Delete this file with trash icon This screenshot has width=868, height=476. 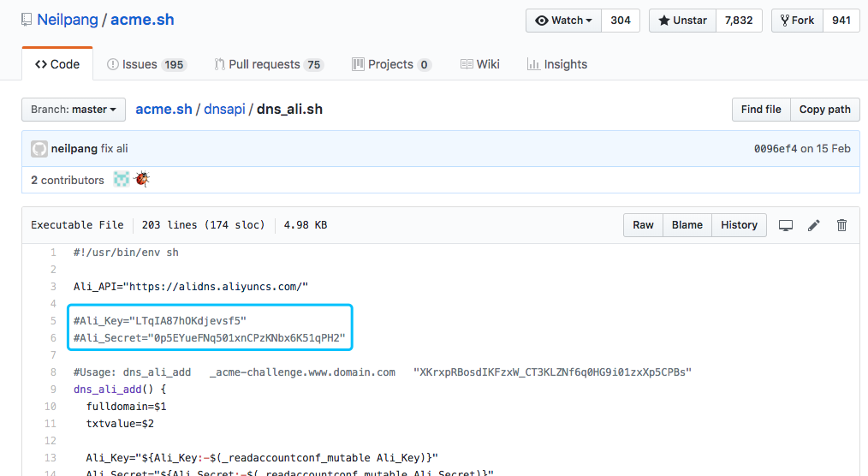click(x=841, y=225)
